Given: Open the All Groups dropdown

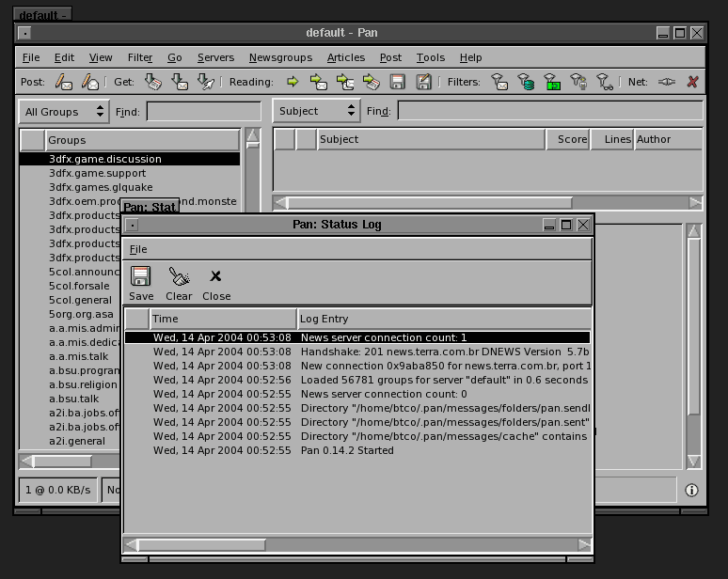Looking at the screenshot, I should pos(64,112).
